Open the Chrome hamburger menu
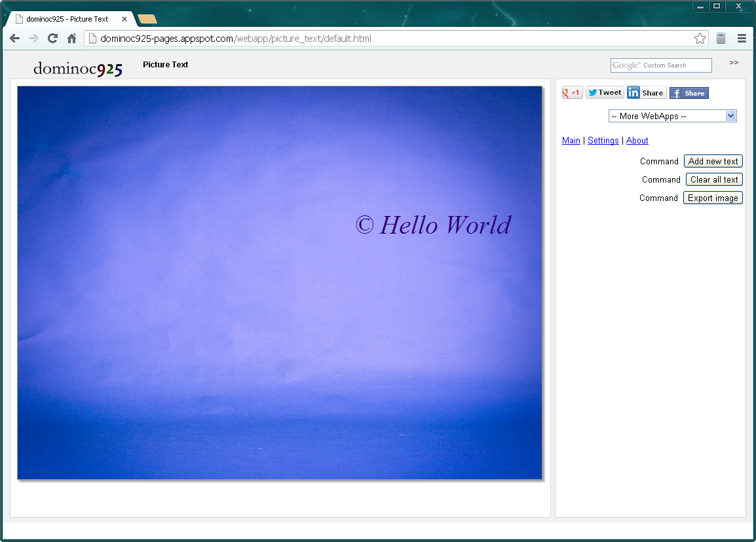 coord(742,39)
